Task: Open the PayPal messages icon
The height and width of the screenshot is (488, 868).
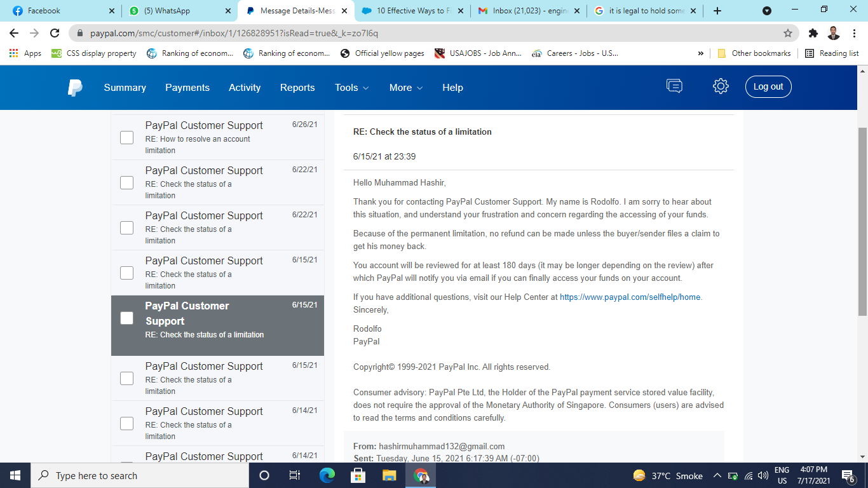Action: click(x=674, y=86)
